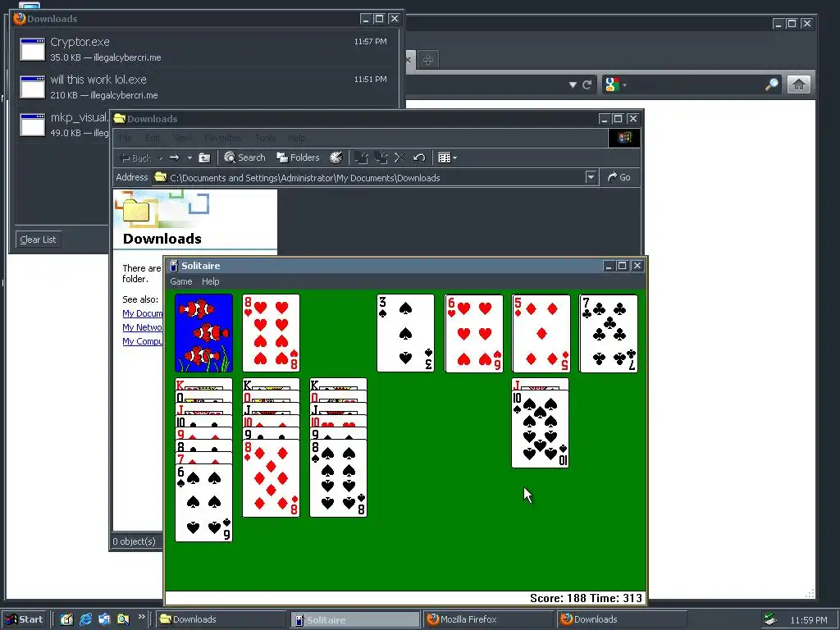Open a new tab with the plus button

427,59
